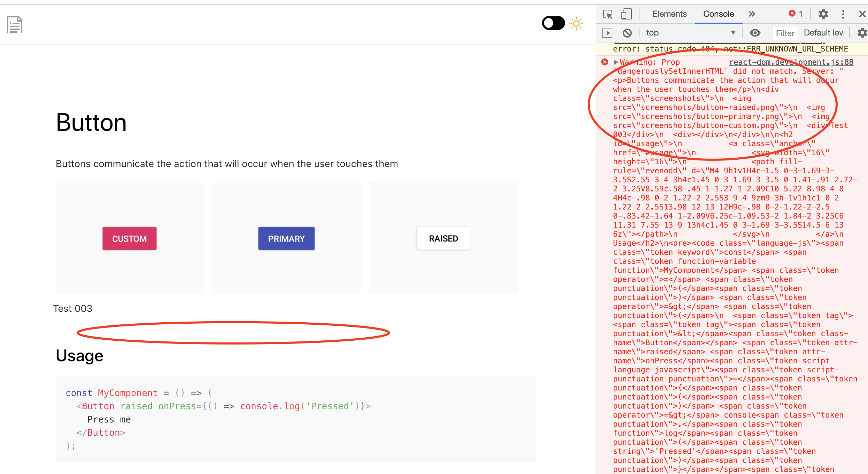Open console settings gear on filter row
The height and width of the screenshot is (474, 868).
tap(862, 33)
